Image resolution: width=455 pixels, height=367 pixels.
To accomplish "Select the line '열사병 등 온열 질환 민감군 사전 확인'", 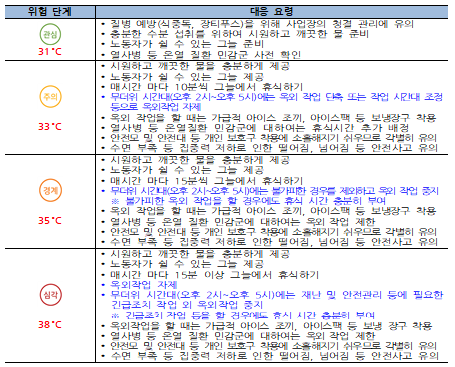I will (205, 54).
